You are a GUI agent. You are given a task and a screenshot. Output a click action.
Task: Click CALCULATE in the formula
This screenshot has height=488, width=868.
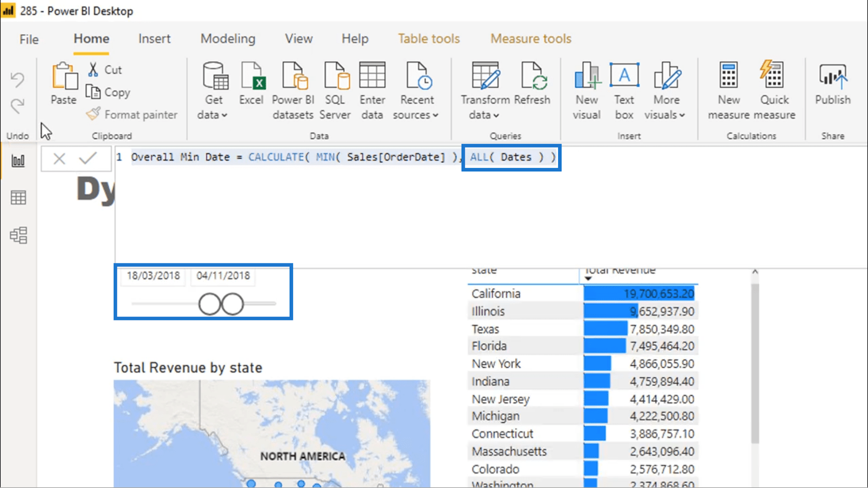[x=276, y=157]
